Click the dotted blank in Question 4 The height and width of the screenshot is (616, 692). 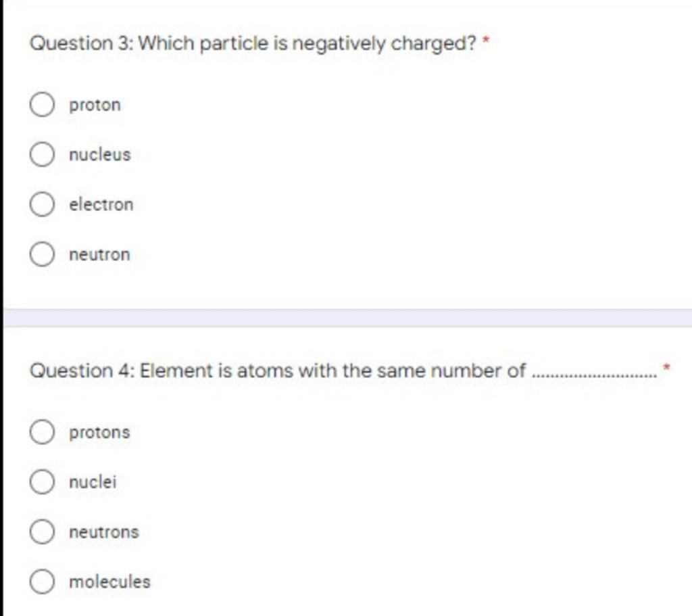[x=595, y=376]
